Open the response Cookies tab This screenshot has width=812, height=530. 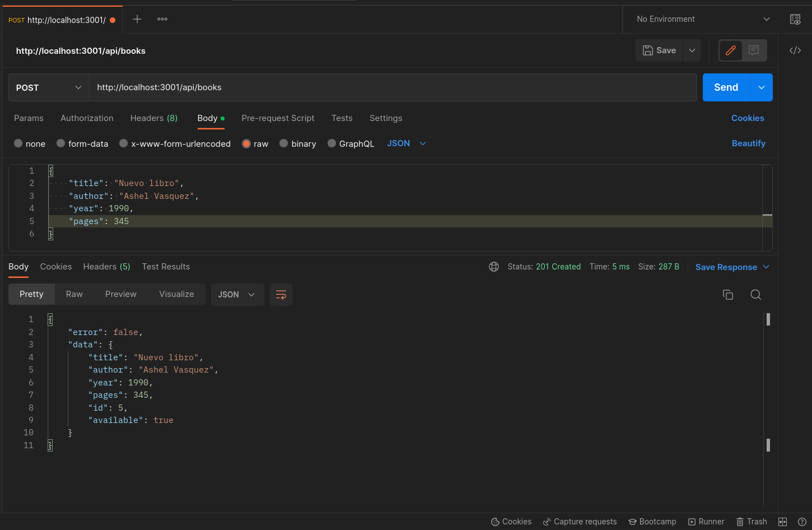(x=56, y=267)
